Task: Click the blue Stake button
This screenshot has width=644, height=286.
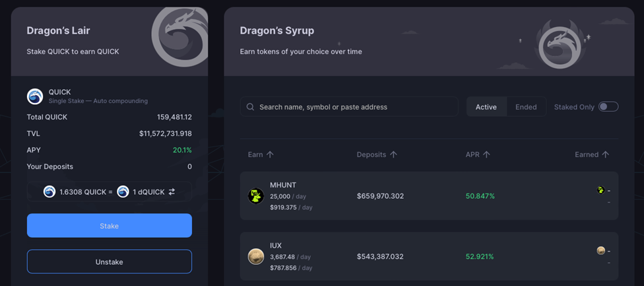Action: point(110,226)
